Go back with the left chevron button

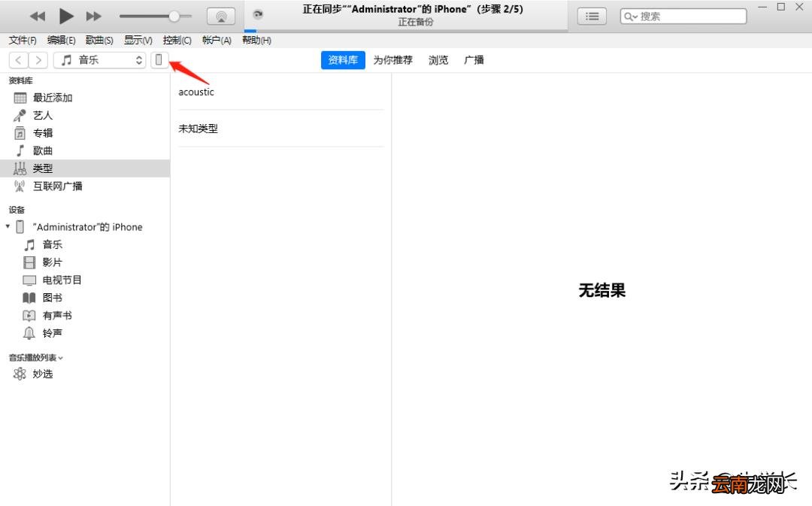pyautogui.click(x=19, y=60)
